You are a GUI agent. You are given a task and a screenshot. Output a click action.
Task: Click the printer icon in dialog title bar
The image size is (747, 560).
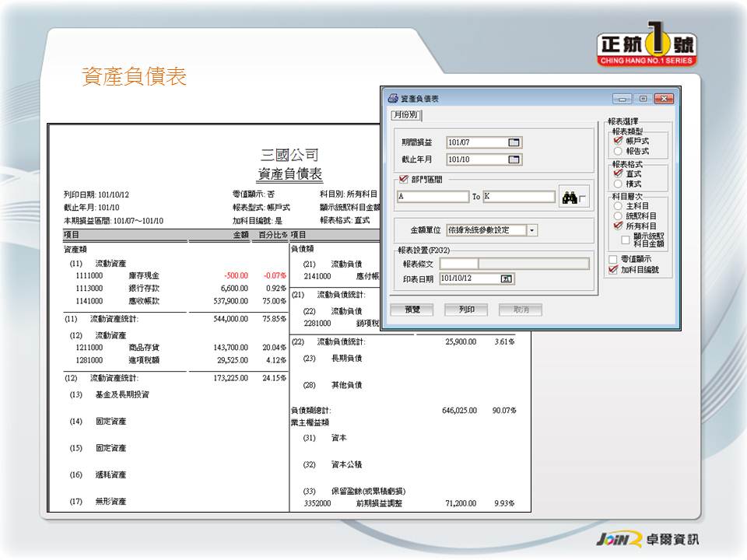click(x=393, y=99)
